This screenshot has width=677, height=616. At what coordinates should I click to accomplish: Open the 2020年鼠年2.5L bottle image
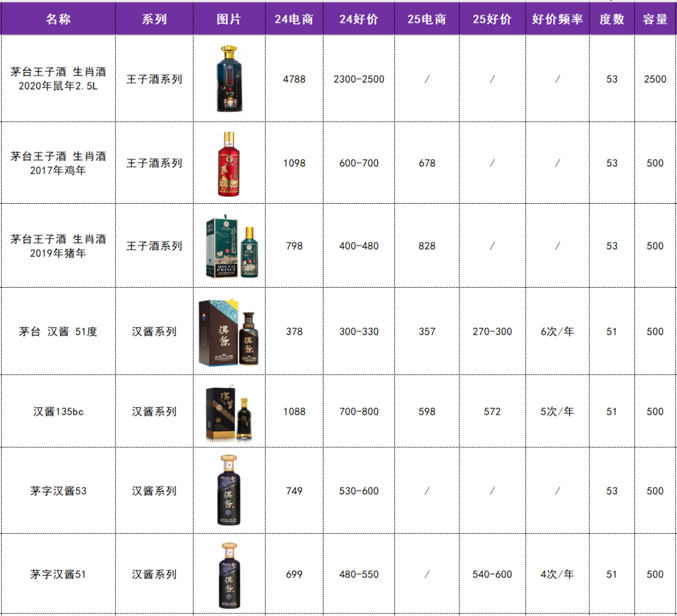point(229,78)
